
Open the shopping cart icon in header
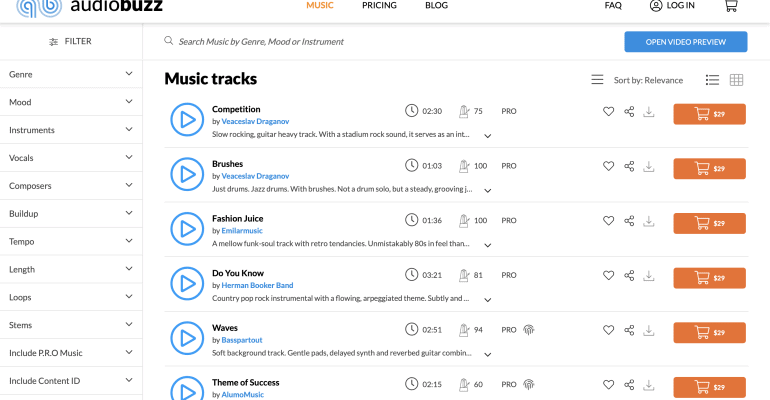click(731, 5)
